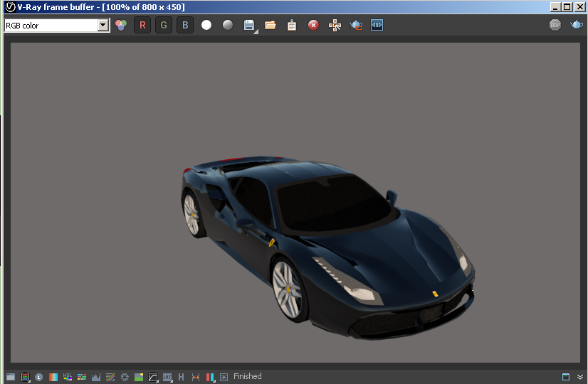Click the Finished status text

pyautogui.click(x=248, y=376)
